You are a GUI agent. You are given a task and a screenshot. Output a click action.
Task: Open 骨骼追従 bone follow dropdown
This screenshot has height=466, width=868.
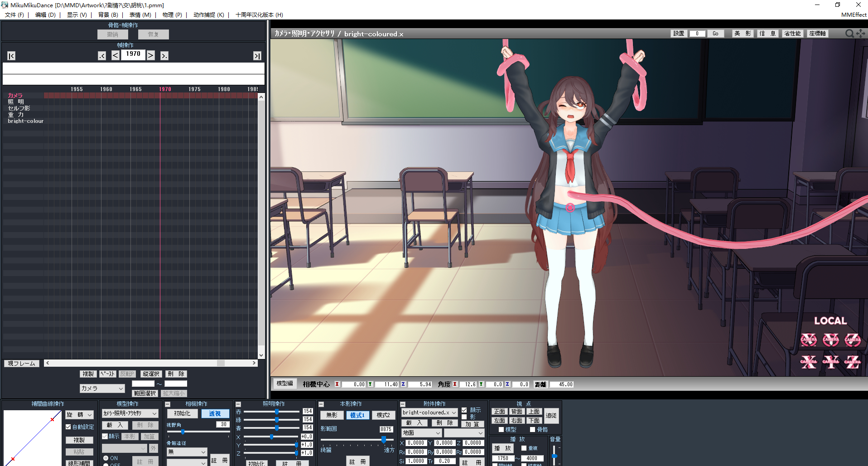[x=187, y=452]
